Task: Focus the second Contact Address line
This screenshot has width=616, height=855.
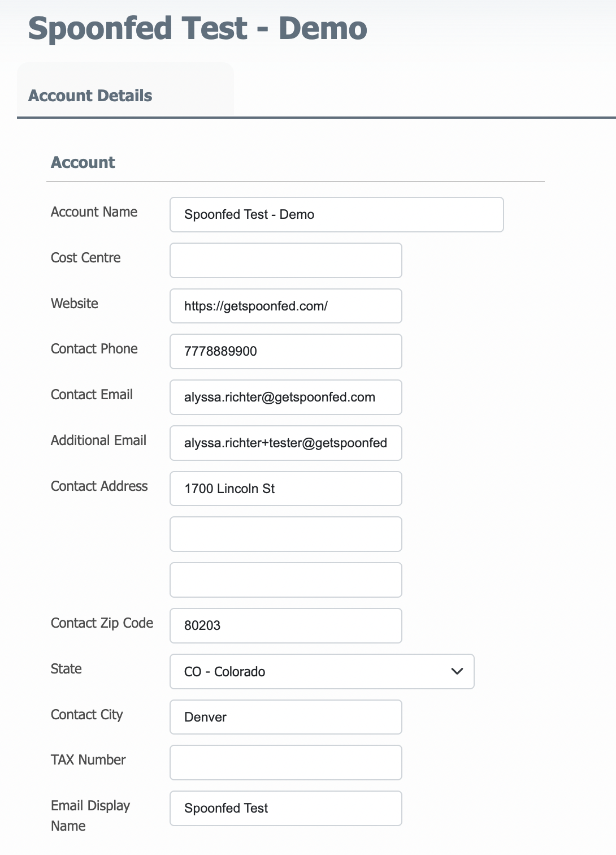Action: (x=286, y=534)
